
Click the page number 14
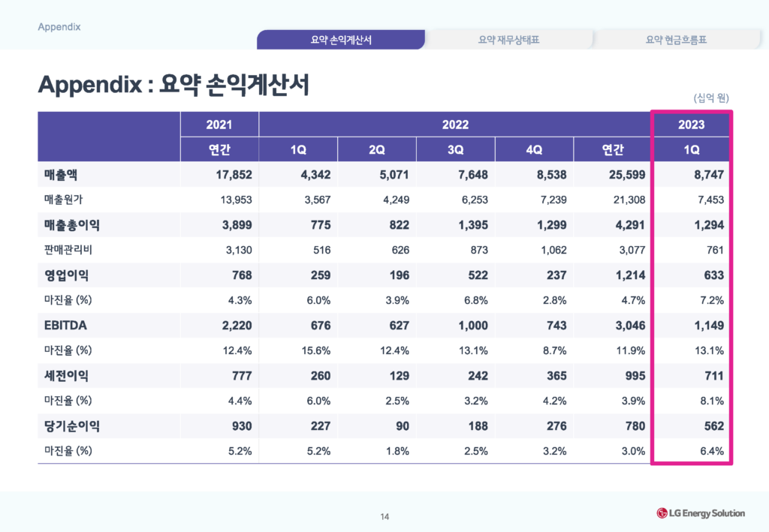[x=384, y=516]
